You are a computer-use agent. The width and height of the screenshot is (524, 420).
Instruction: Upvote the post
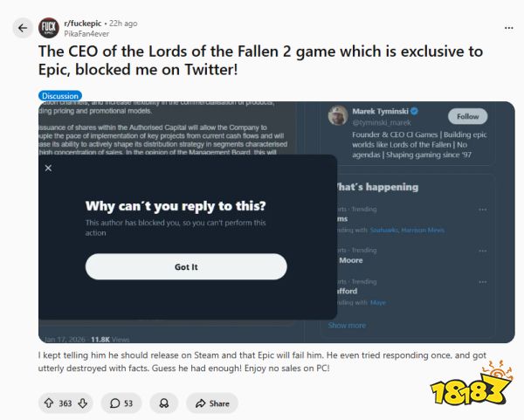(x=47, y=403)
